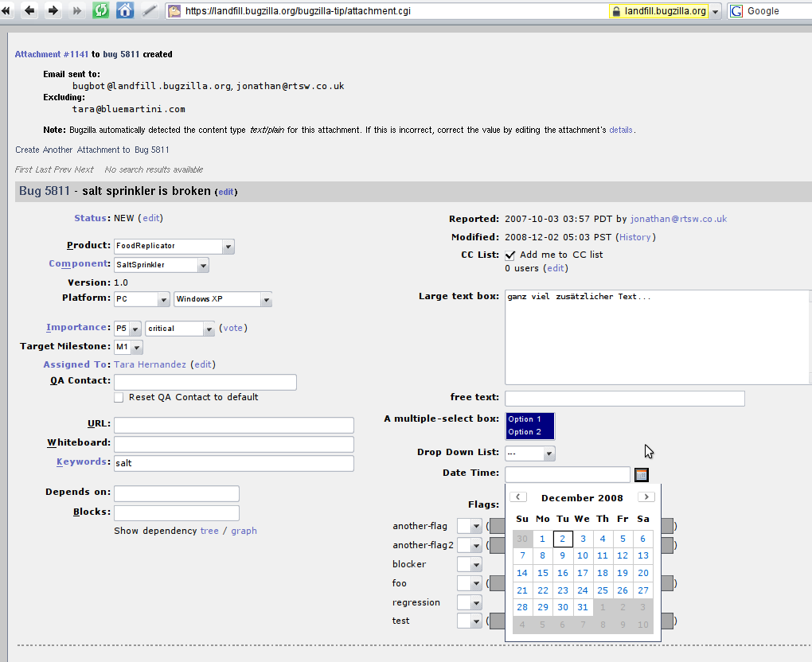
Task: Click the fast-forward double arrow icon
Action: (76, 10)
